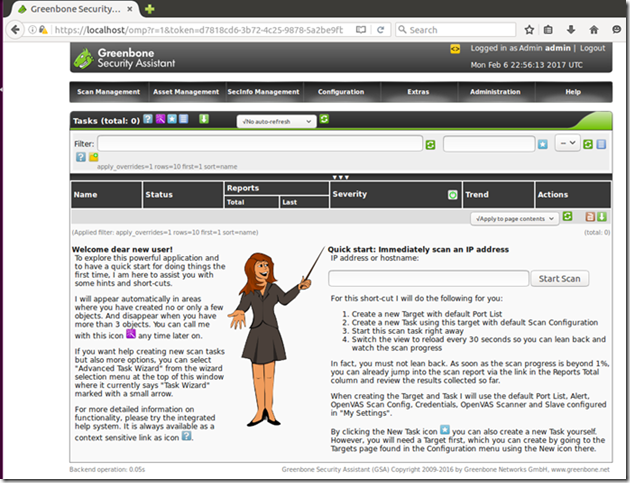Refresh page next to auto-refresh dropdown
This screenshot has width=630, height=483.
tap(324, 119)
